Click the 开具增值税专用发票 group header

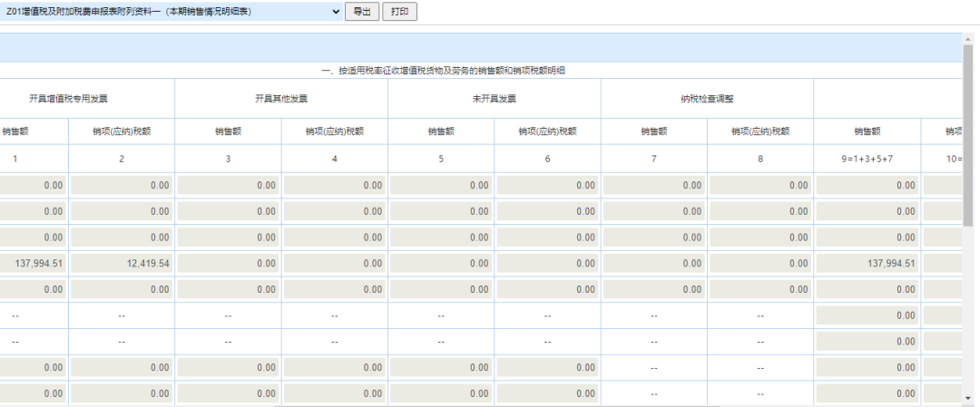tap(69, 99)
